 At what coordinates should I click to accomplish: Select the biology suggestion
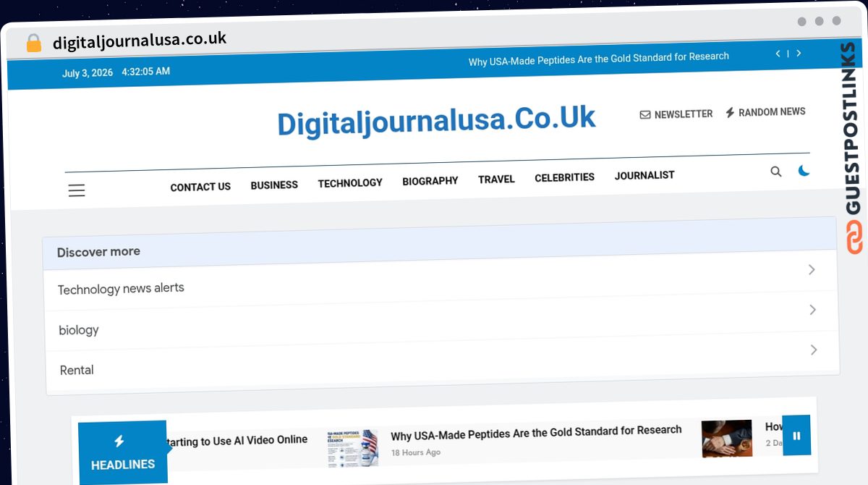point(79,330)
